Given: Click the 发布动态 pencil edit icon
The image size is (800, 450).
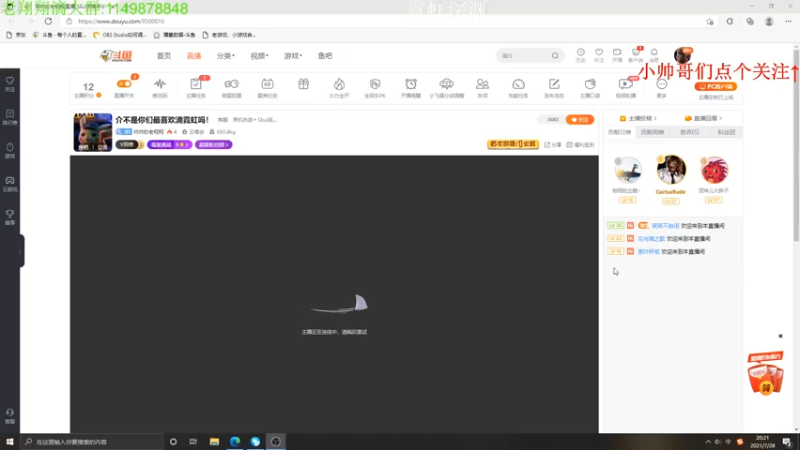Looking at the screenshot, I should tap(554, 84).
